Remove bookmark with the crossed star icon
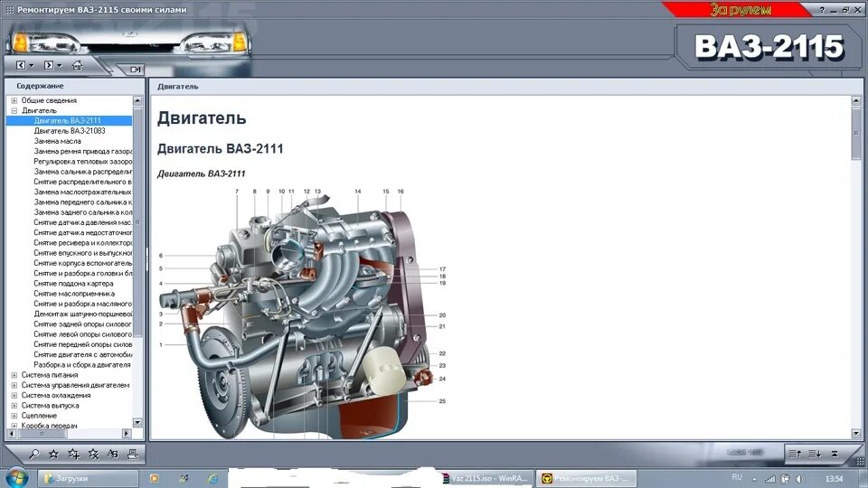 (x=93, y=455)
